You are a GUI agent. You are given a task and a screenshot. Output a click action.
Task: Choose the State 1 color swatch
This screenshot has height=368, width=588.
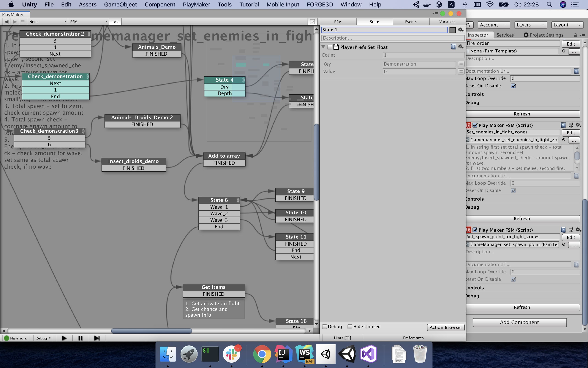click(x=452, y=30)
